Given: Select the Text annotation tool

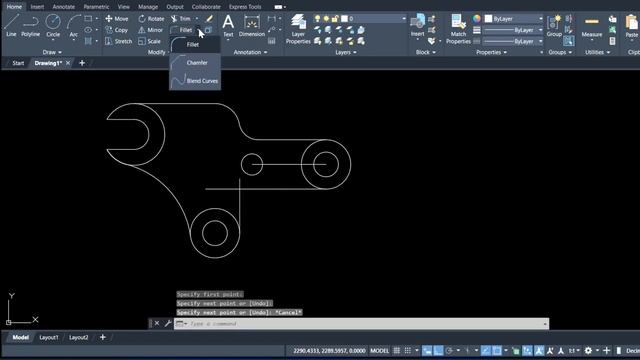Looking at the screenshot, I should pyautogui.click(x=228, y=25).
